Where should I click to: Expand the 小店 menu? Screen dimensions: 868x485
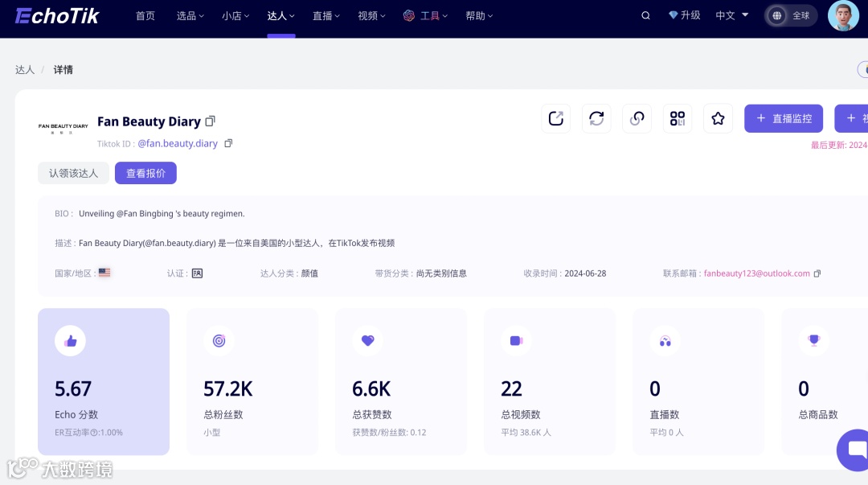(235, 16)
